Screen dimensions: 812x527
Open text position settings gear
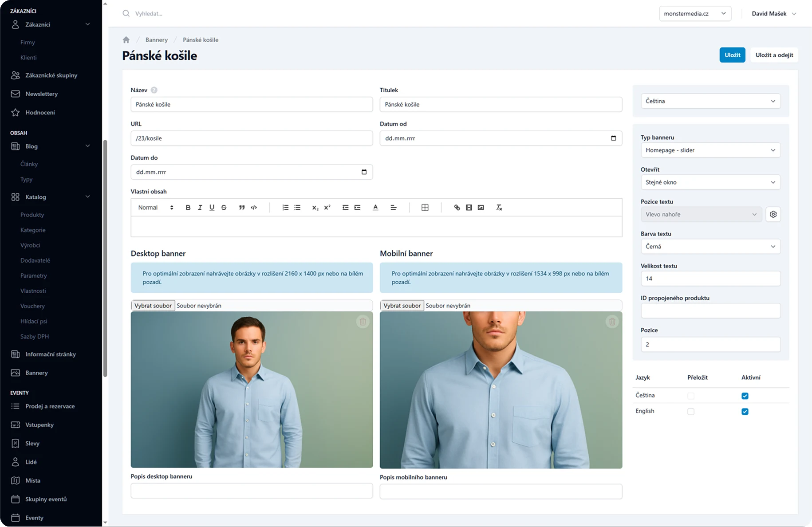point(773,214)
